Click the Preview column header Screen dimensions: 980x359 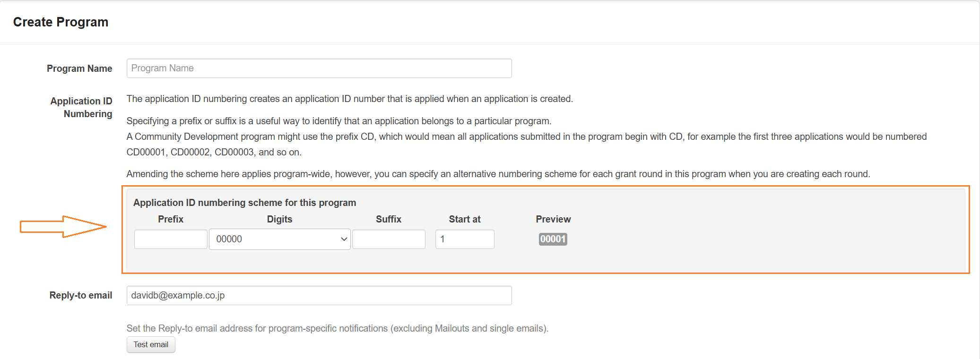(553, 219)
